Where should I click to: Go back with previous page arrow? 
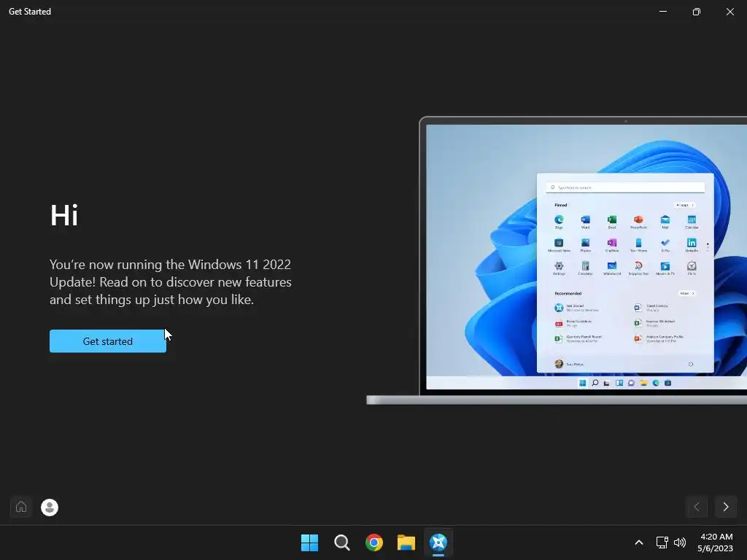(x=697, y=507)
